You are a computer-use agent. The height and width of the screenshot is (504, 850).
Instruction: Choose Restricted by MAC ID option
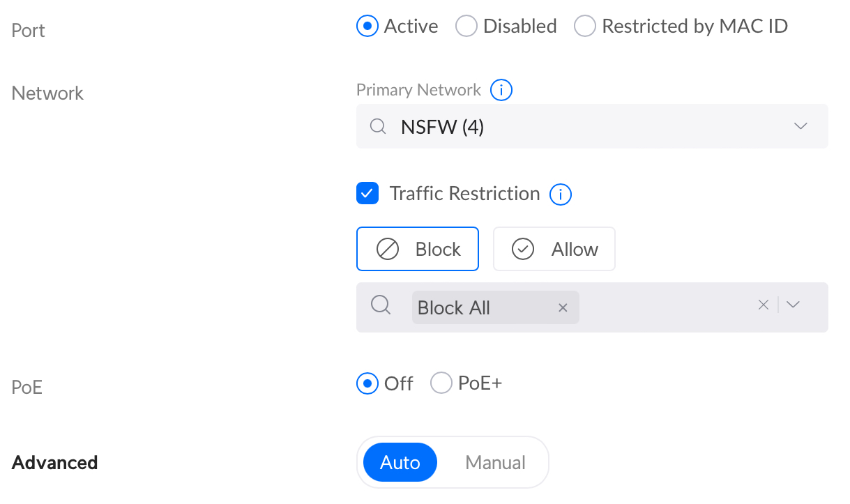point(584,26)
